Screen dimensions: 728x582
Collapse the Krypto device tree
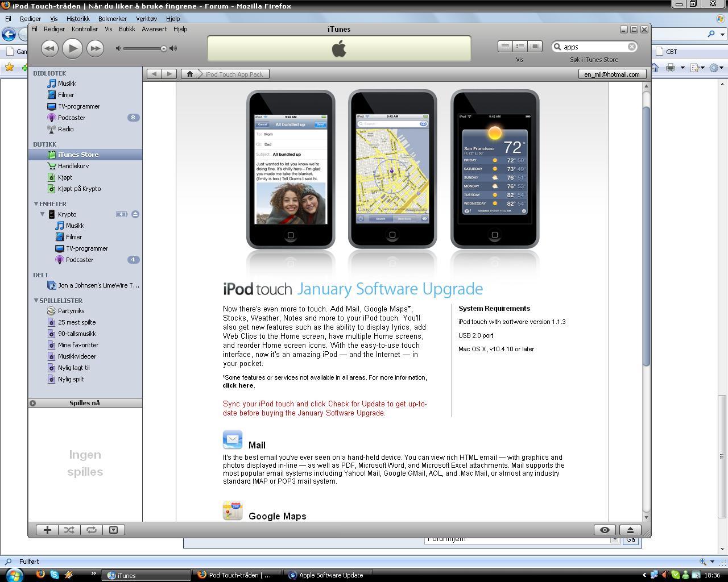coord(42,214)
